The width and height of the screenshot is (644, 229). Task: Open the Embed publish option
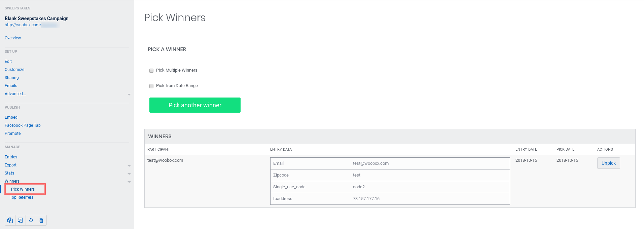pyautogui.click(x=11, y=117)
